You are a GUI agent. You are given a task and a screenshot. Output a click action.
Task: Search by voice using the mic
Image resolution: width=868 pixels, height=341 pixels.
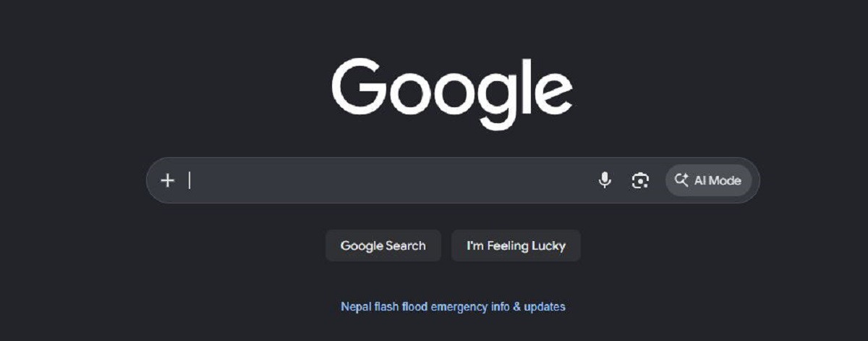tap(605, 180)
